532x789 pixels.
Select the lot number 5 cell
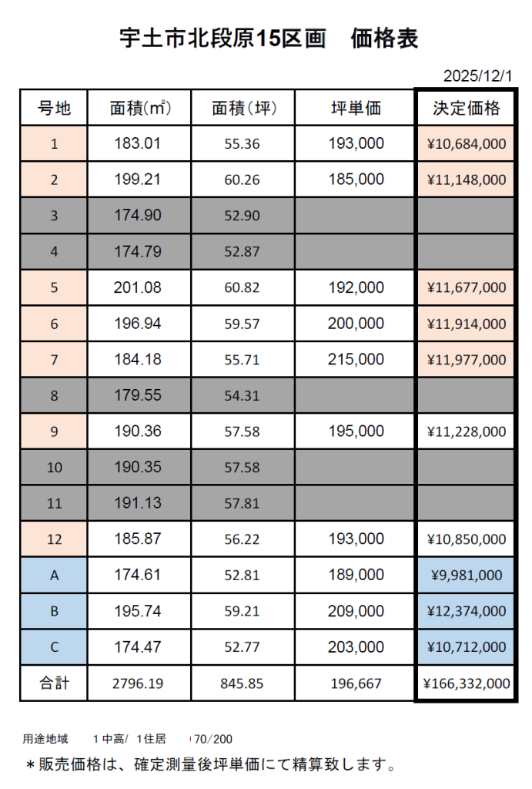pos(54,287)
